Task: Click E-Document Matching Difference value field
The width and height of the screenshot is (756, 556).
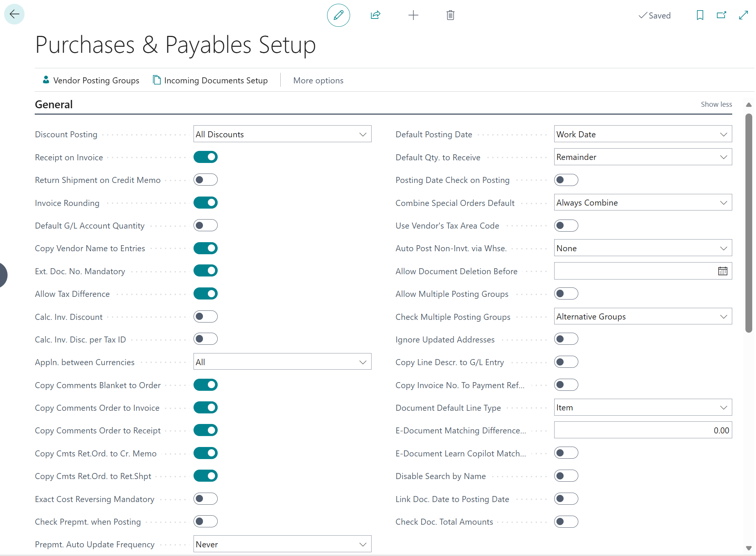Action: click(643, 430)
